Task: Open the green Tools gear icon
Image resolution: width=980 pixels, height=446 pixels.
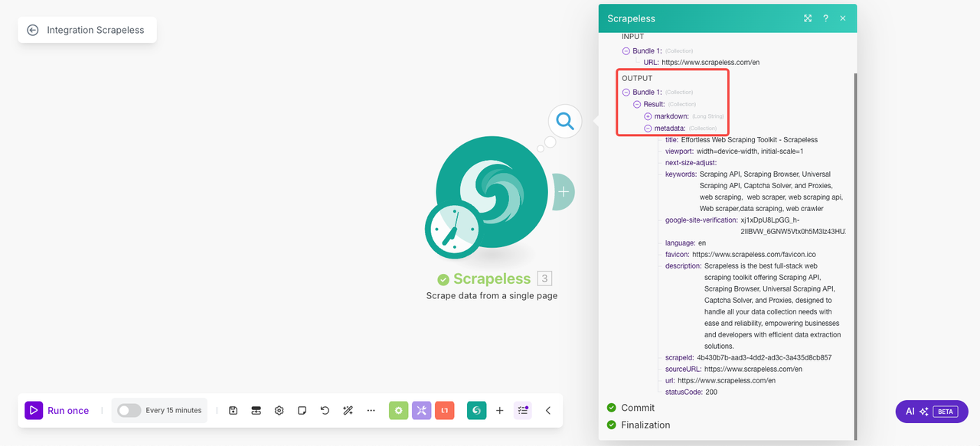Action: click(x=399, y=411)
